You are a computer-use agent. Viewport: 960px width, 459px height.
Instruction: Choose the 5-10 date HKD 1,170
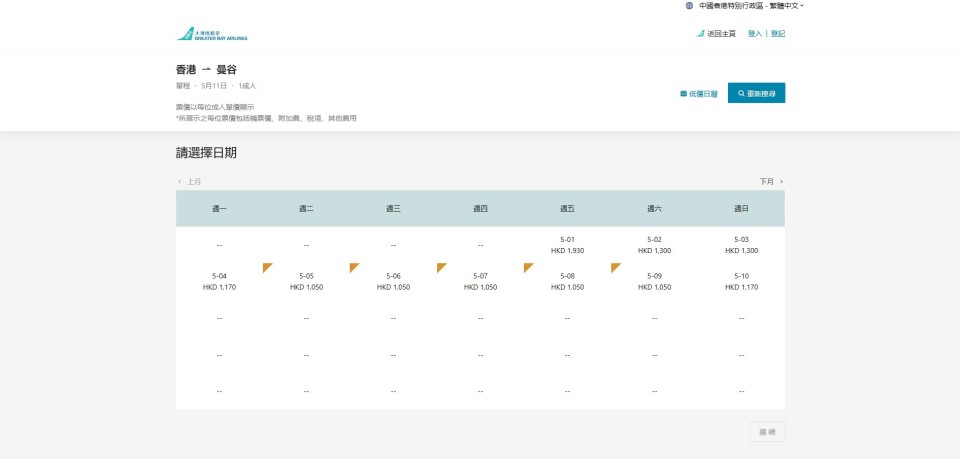point(741,281)
